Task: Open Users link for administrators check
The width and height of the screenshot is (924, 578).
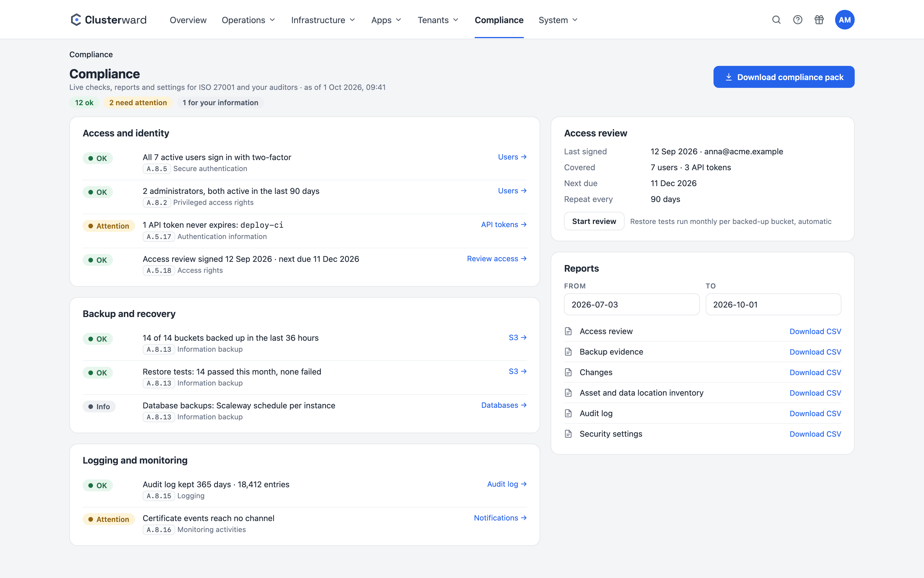Action: [x=513, y=191]
